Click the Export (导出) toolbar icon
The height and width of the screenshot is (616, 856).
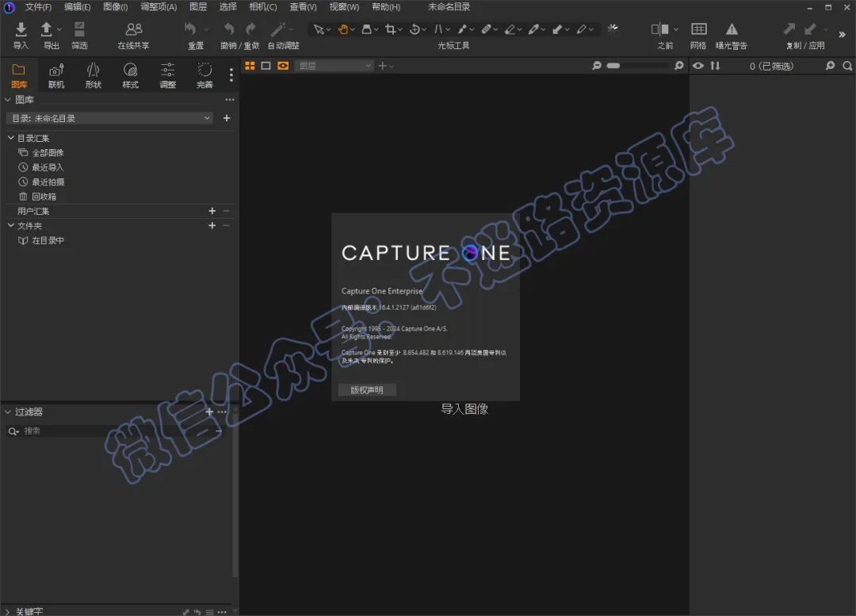point(47,29)
